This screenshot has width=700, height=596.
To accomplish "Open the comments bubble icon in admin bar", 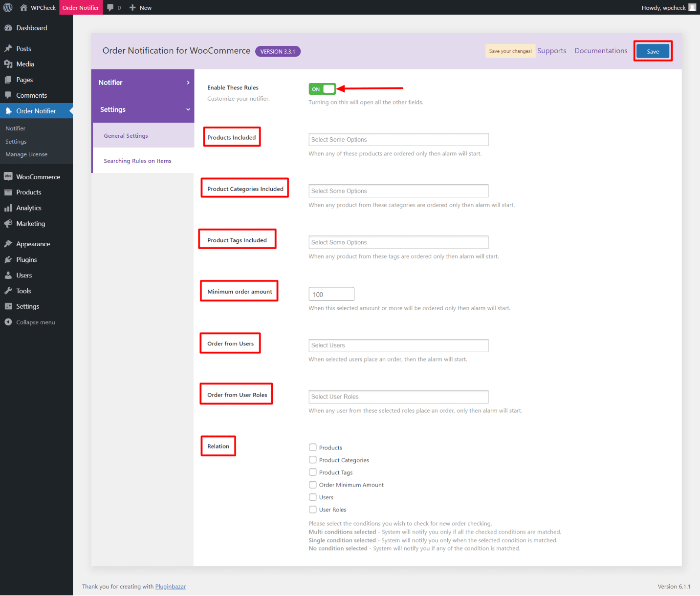I will [110, 7].
